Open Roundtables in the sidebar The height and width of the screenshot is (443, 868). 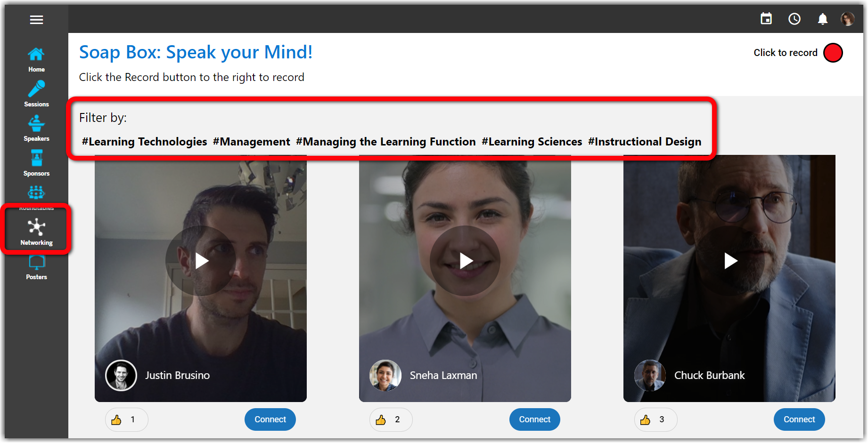tap(36, 194)
